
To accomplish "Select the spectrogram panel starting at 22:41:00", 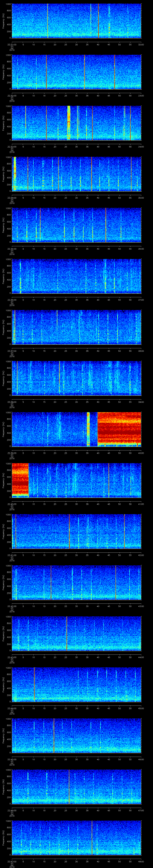I will [77, 531].
